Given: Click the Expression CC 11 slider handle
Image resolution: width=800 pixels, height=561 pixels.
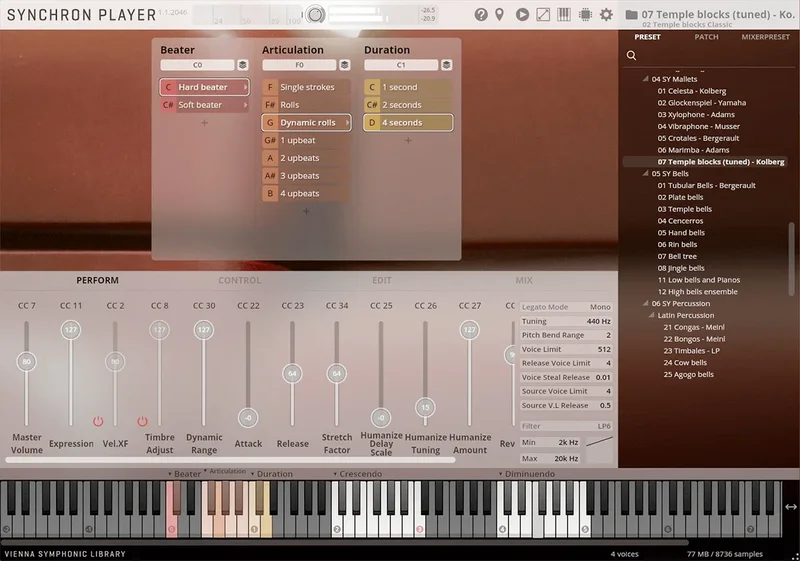Looking at the screenshot, I should click(71, 329).
